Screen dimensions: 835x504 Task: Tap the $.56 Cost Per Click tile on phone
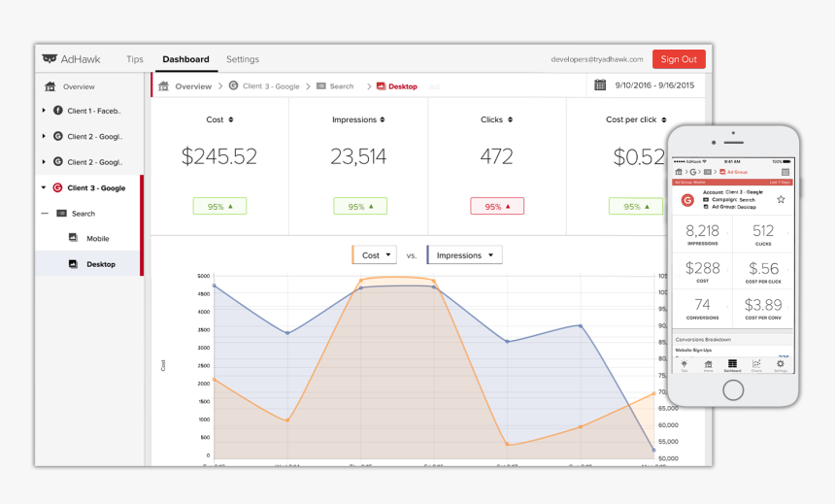point(763,271)
